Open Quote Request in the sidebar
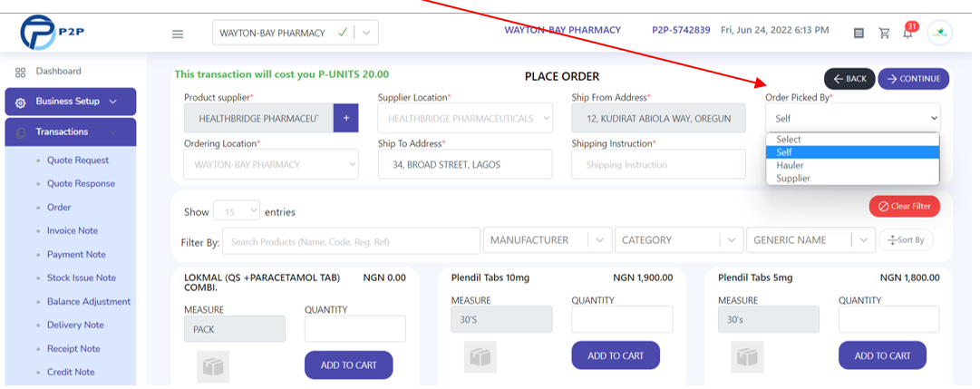Viewport: 980px width, 389px height. pos(78,160)
